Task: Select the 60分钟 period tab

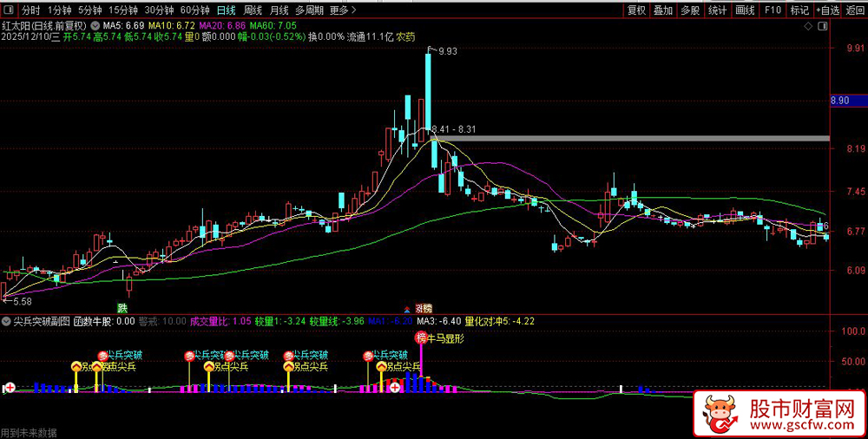Action: coord(194,10)
